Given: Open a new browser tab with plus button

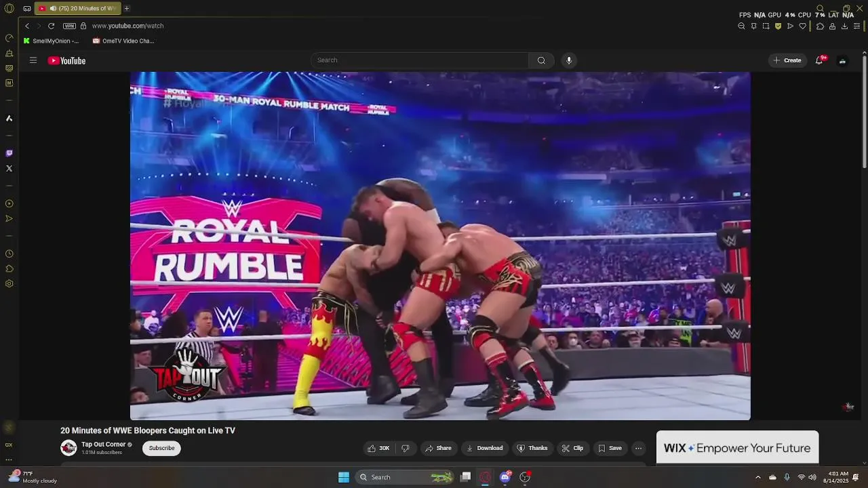Looking at the screenshot, I should (127, 8).
